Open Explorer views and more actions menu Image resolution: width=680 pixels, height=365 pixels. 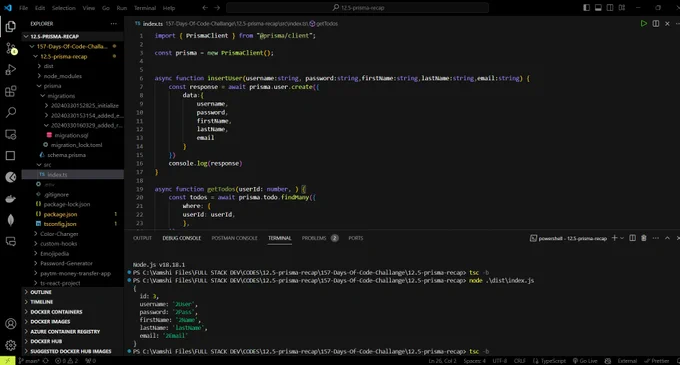point(114,24)
